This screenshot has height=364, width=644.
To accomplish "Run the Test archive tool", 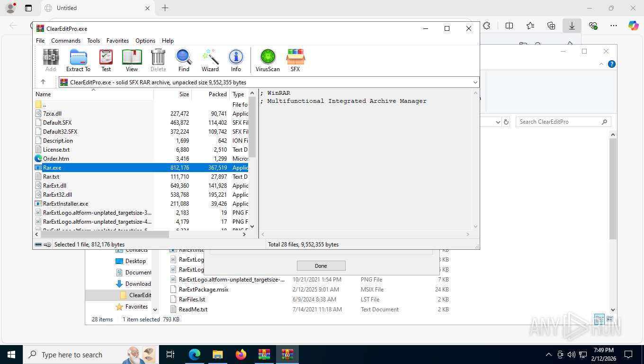I will [106, 60].
